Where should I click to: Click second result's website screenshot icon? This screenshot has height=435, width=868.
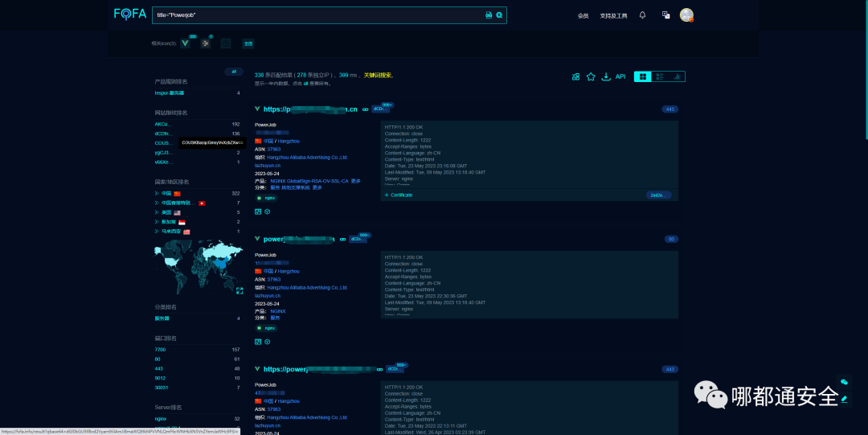(x=258, y=342)
